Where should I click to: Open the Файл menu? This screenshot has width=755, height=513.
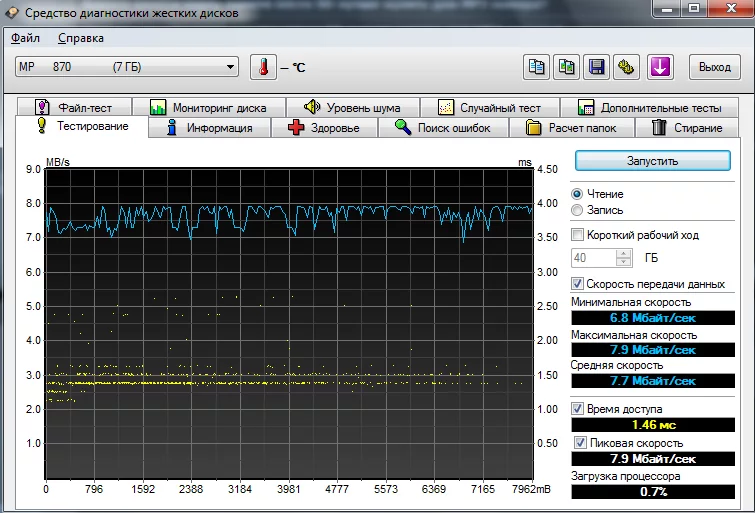pyautogui.click(x=26, y=38)
